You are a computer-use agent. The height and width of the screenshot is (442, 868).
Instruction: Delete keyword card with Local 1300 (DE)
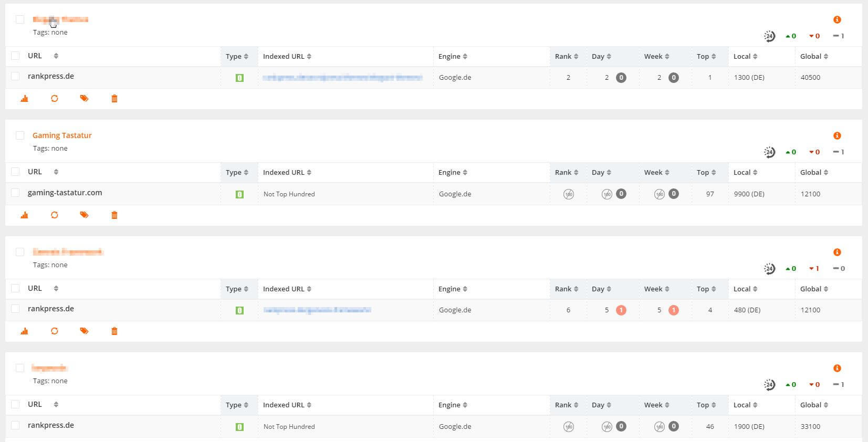[114, 99]
